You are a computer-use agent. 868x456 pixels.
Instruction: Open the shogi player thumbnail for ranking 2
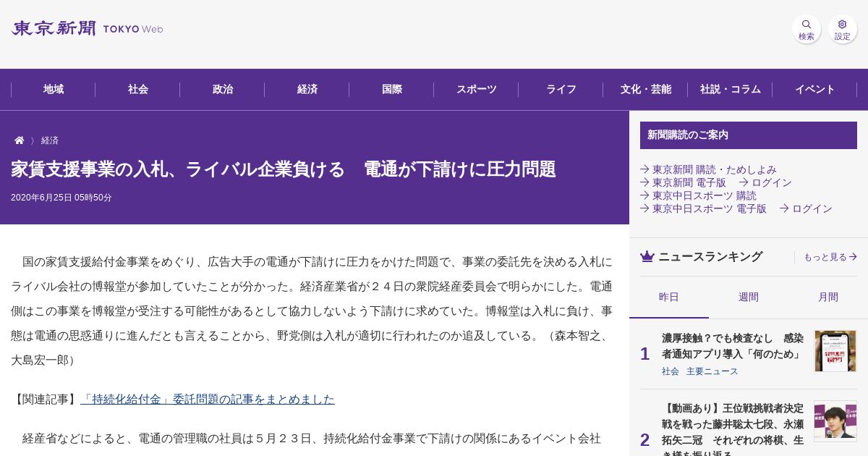pyautogui.click(x=835, y=421)
